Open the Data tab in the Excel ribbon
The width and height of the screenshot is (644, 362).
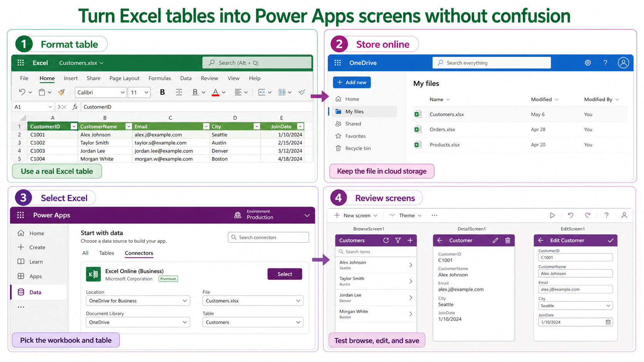(x=186, y=78)
